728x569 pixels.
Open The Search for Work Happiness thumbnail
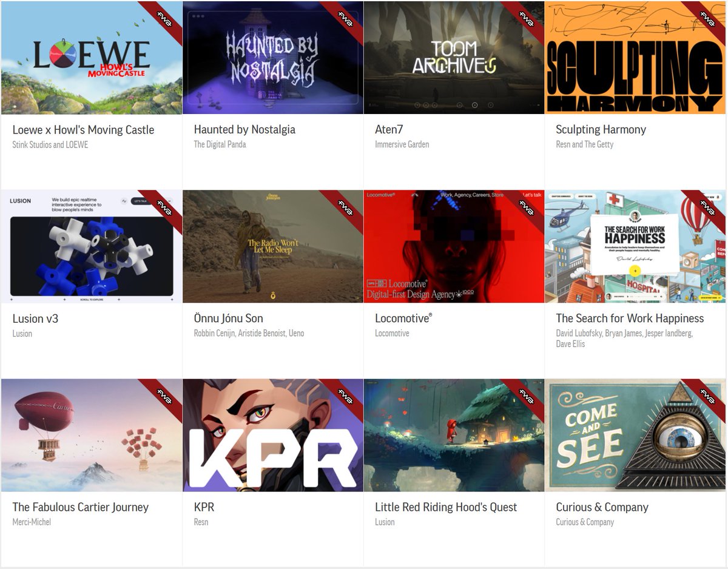pyautogui.click(x=635, y=246)
